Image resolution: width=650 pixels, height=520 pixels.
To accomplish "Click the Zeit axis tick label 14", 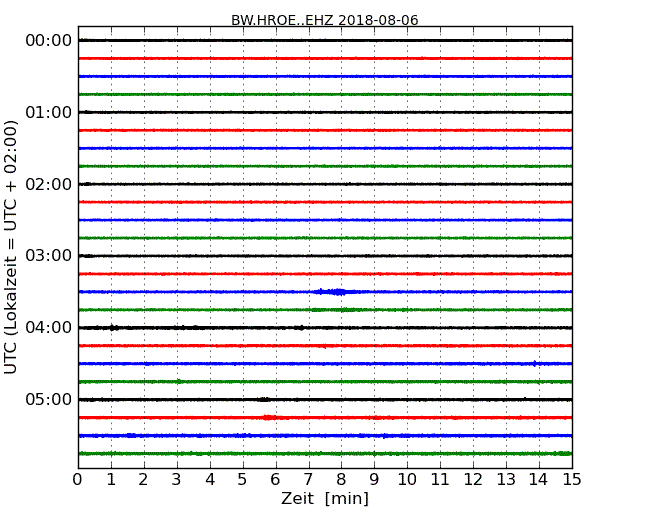I will 538,480.
